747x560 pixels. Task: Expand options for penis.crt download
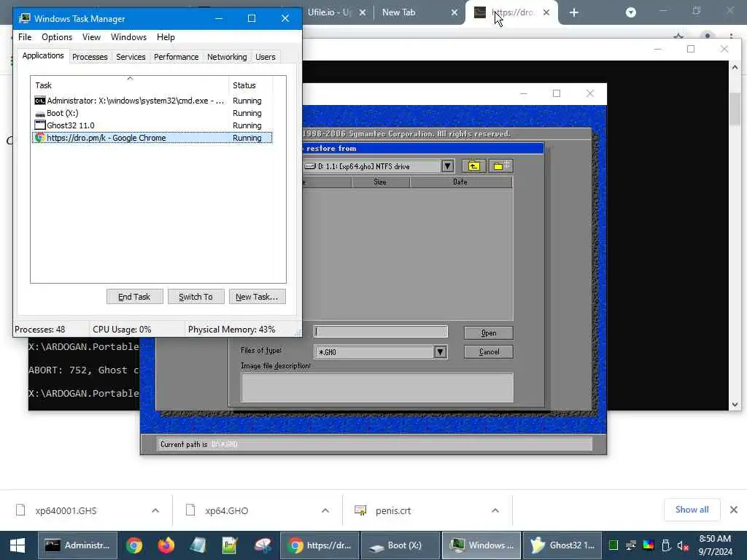[x=495, y=510]
